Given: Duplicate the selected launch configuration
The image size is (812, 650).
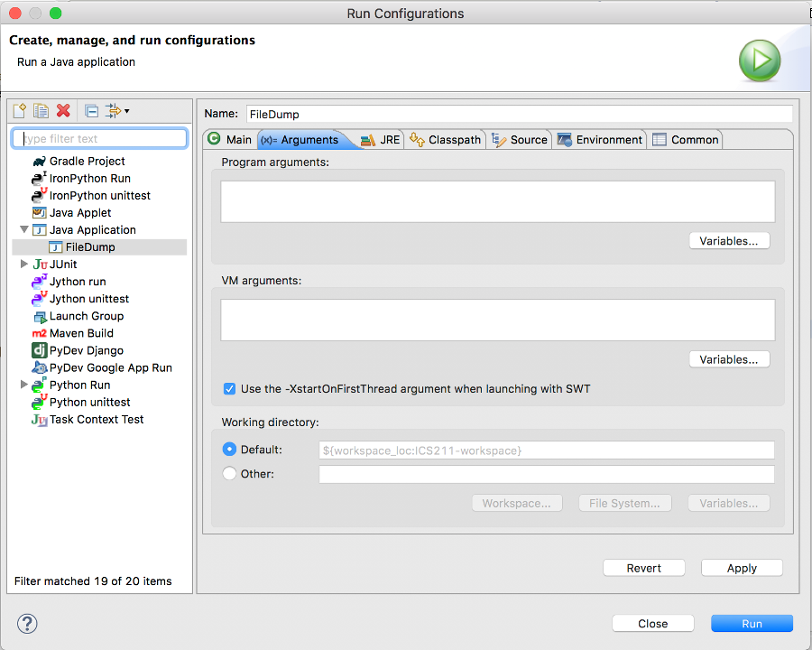Looking at the screenshot, I should [x=41, y=110].
